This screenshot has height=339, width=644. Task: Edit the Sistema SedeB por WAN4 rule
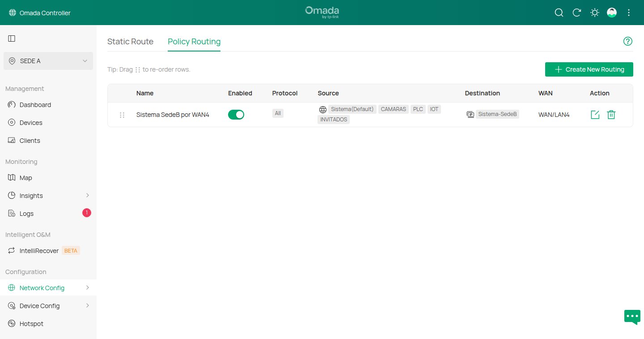[595, 115]
